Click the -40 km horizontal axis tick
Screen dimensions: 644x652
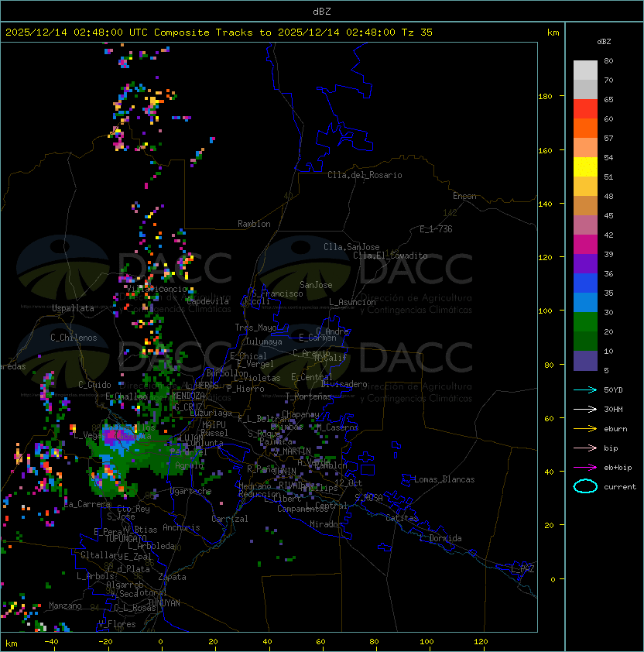click(x=51, y=642)
